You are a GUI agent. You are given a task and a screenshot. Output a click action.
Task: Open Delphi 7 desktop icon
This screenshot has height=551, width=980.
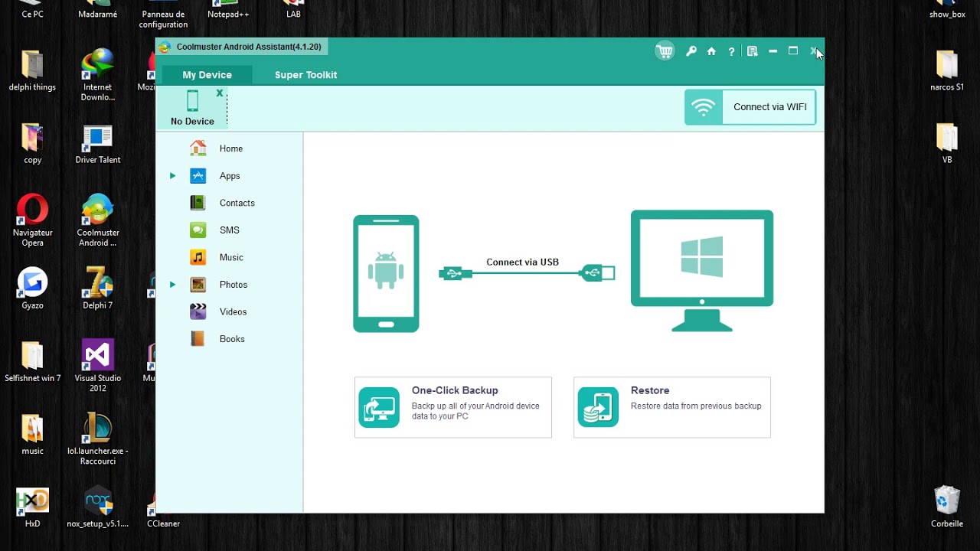(x=98, y=289)
